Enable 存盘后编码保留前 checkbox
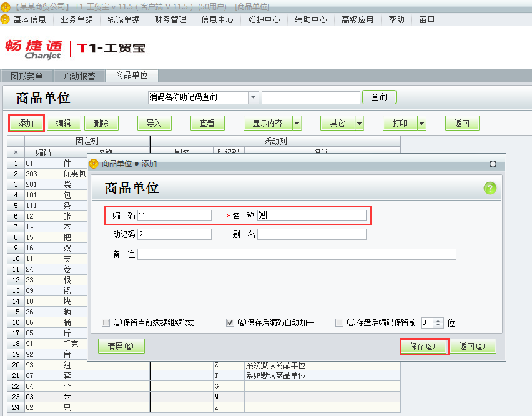The height and width of the screenshot is (416, 532). point(339,322)
